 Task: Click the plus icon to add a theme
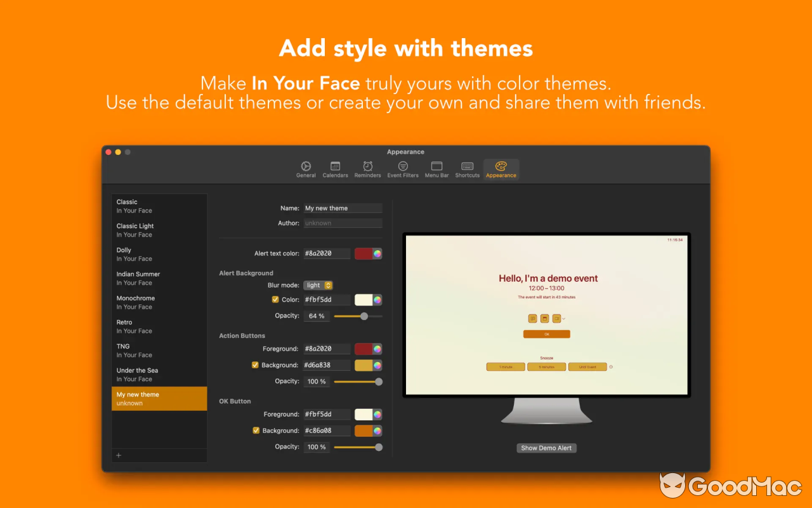[x=119, y=455]
